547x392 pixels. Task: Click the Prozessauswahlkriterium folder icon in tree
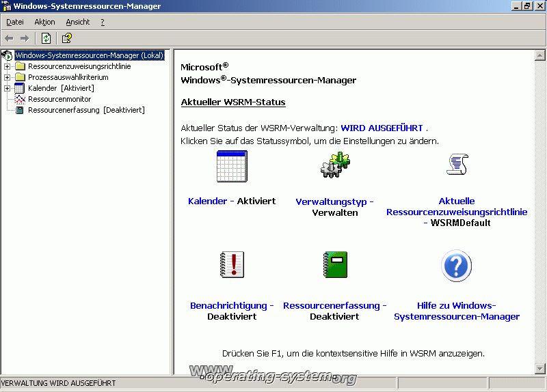pos(21,77)
